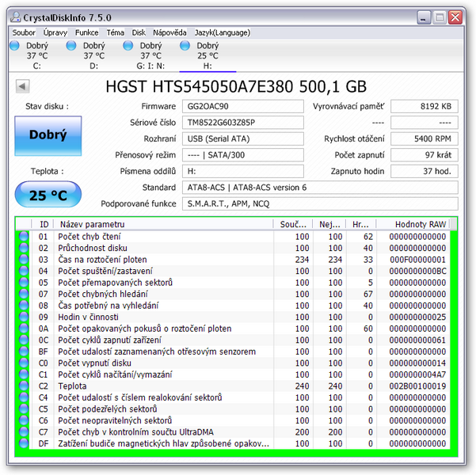Click the raw value 0000000004A7
The width and height of the screenshot is (476, 475).
tap(417, 374)
